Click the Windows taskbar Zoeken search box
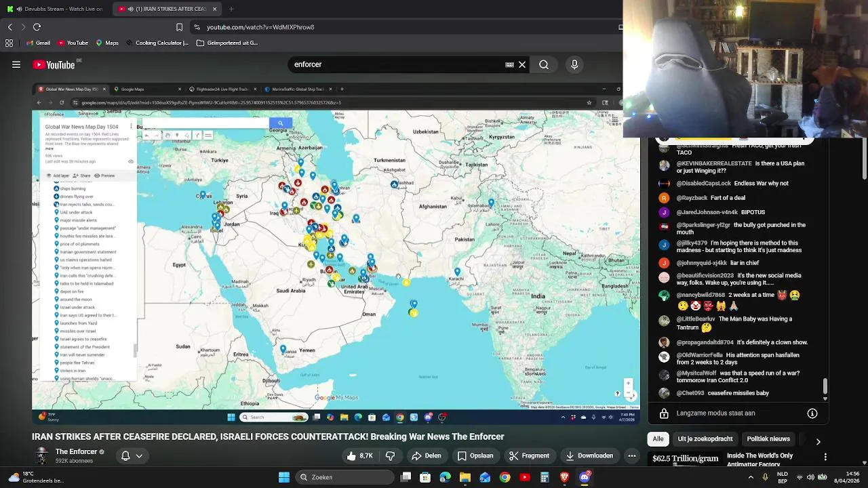The width and height of the screenshot is (868, 488). coord(344,477)
